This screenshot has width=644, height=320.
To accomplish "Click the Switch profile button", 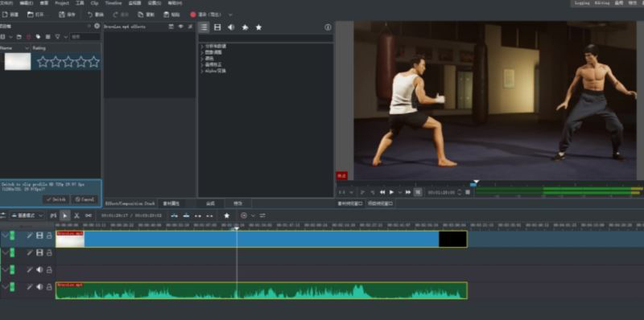I will (x=56, y=199).
